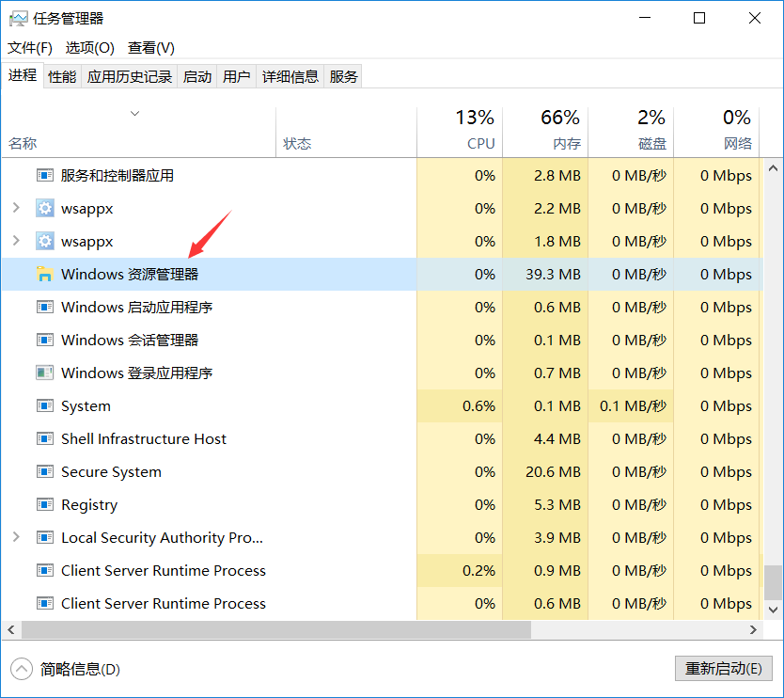Switch to the 应用历史记录 tab
This screenshot has width=784, height=698.
coord(130,76)
